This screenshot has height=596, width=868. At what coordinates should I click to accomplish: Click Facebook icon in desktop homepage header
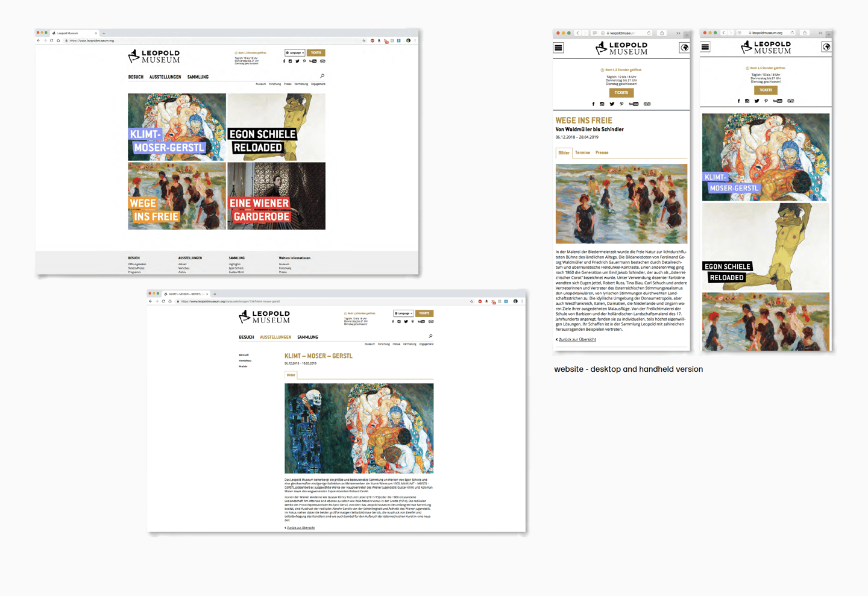click(284, 61)
